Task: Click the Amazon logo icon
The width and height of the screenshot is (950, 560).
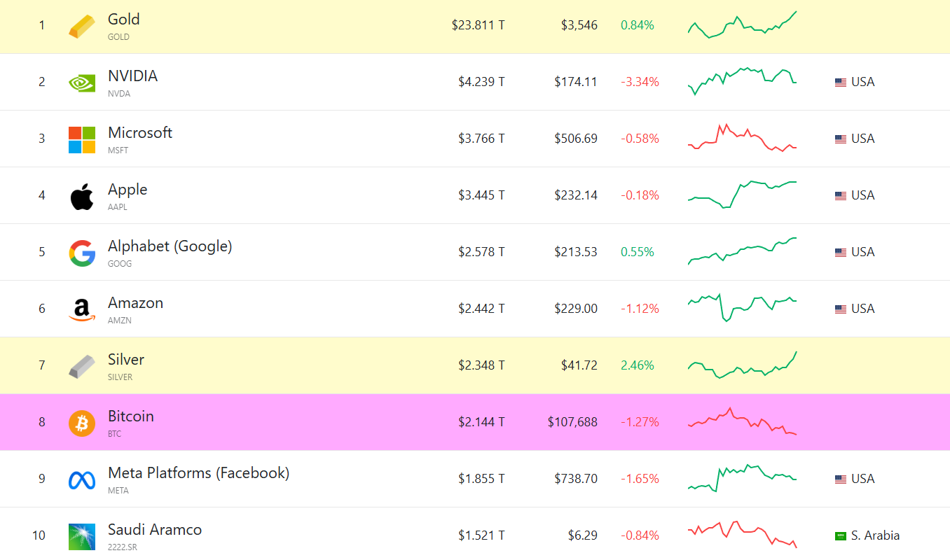Action: 82,309
